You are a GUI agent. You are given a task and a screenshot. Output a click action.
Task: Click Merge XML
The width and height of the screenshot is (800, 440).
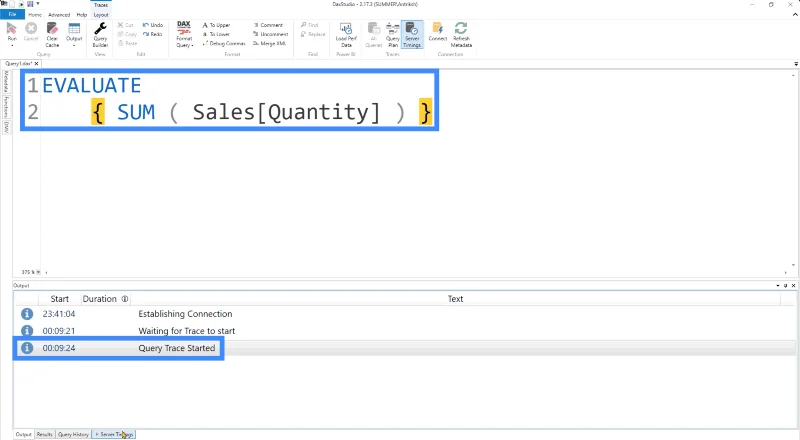[x=269, y=43]
